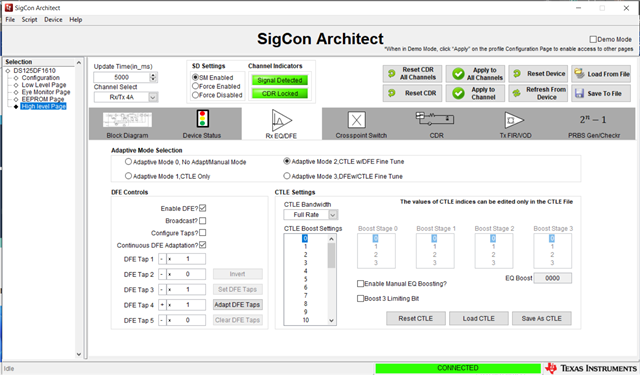This screenshot has height=375, width=640.
Task: Open the Channel Select dropdown
Action: coord(153,97)
